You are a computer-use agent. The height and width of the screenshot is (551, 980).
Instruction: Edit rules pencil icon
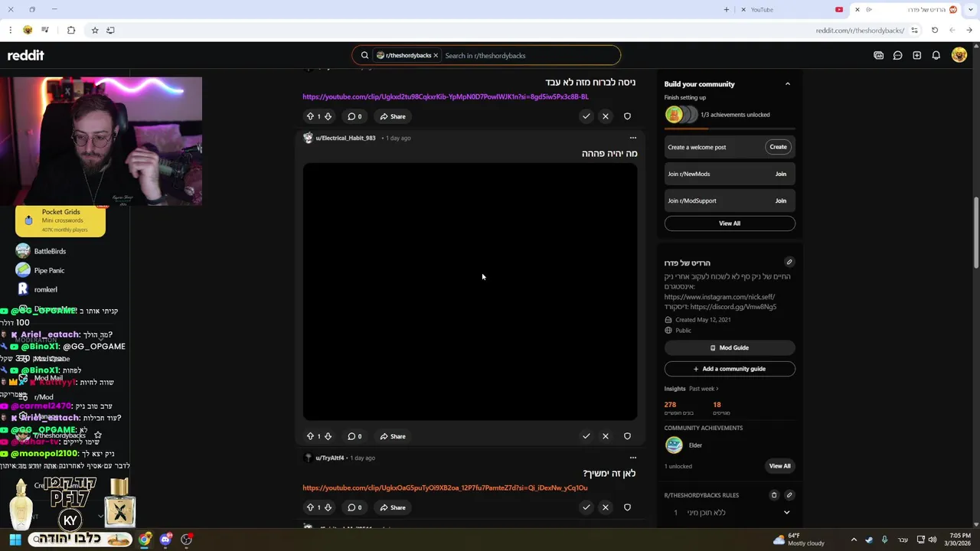(x=789, y=495)
